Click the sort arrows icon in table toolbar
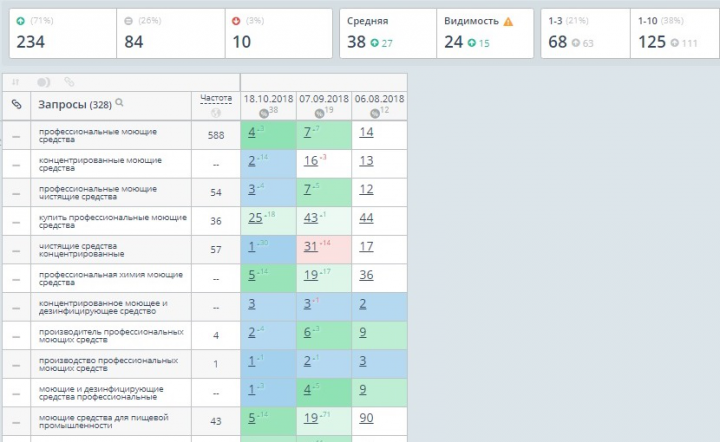Image resolution: width=720 pixels, height=442 pixels. click(15, 82)
